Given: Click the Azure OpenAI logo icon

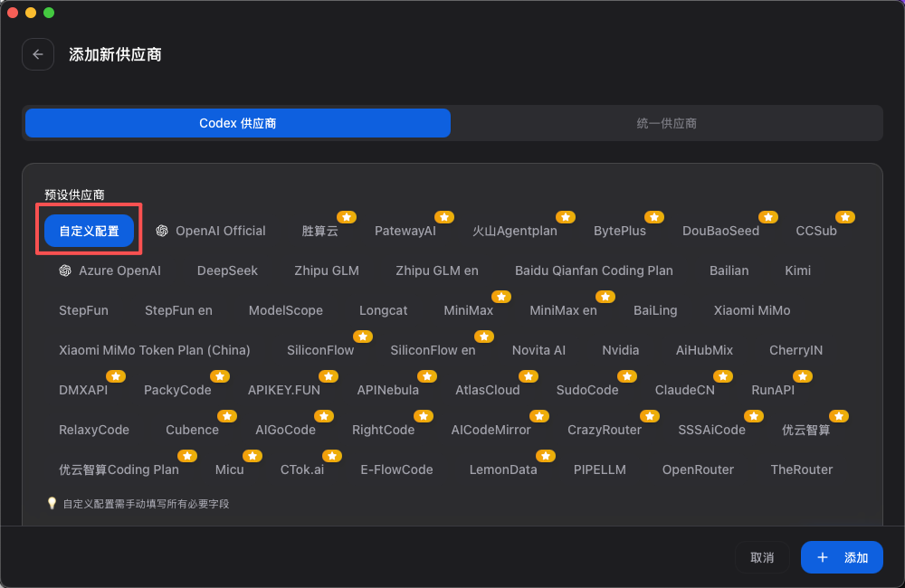Looking at the screenshot, I should [65, 270].
